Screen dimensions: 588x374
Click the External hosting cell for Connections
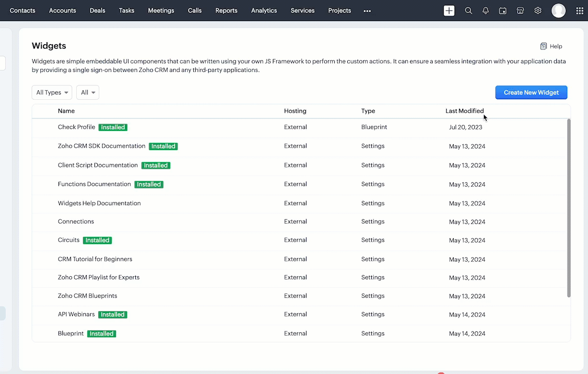(295, 222)
